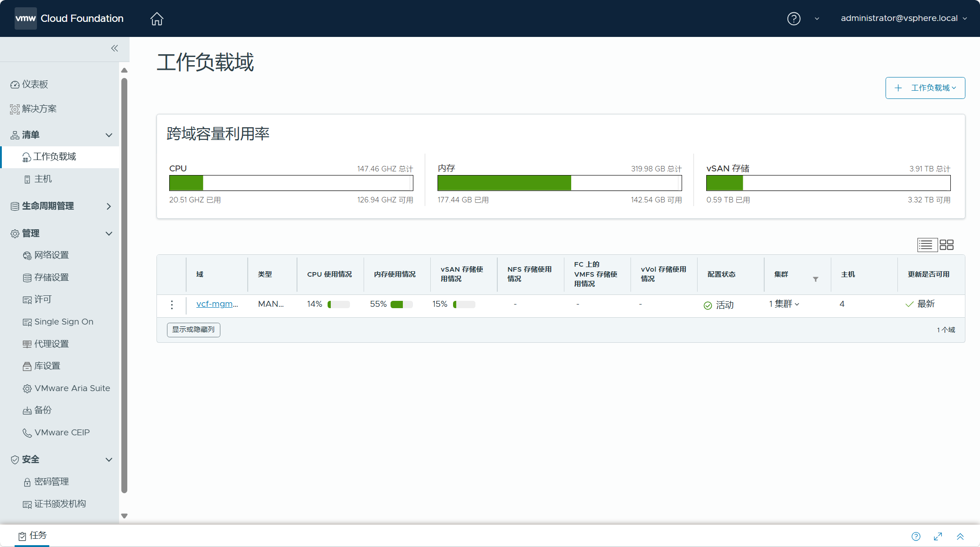Image resolution: width=980 pixels, height=547 pixels.
Task: Expand the 1 集群 dropdown
Action: point(784,304)
